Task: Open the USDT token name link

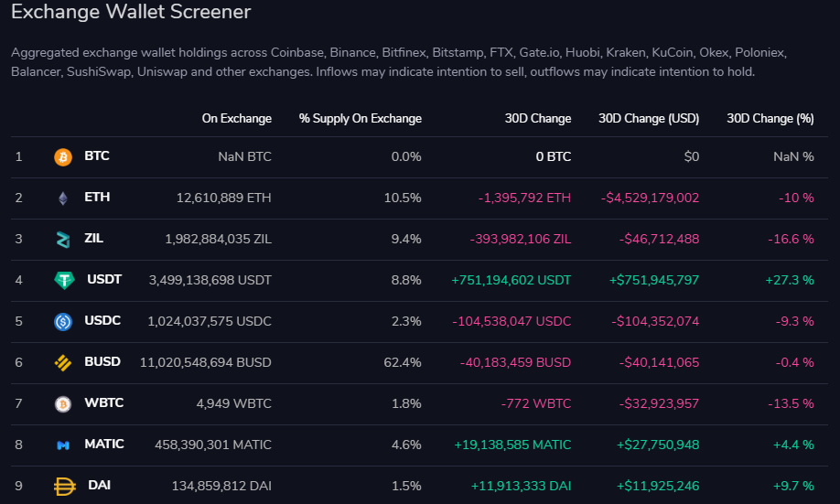Action: [x=104, y=280]
